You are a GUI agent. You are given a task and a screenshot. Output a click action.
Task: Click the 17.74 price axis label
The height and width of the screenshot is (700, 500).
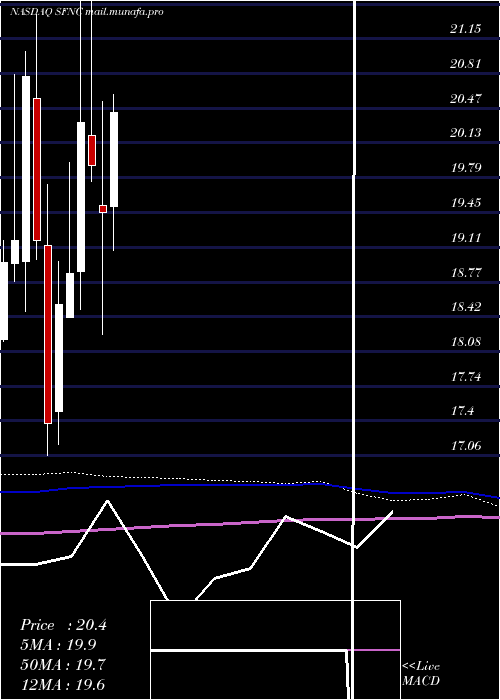click(466, 377)
